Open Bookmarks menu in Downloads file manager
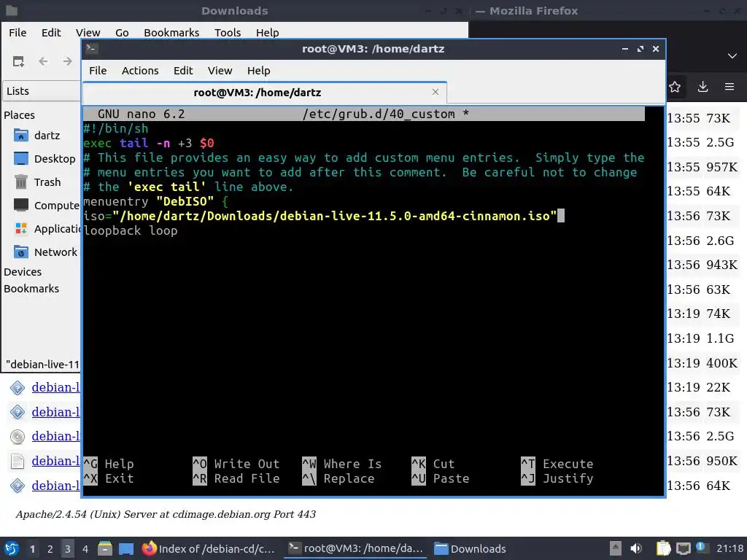Viewport: 747px width, 560px height. click(x=171, y=32)
